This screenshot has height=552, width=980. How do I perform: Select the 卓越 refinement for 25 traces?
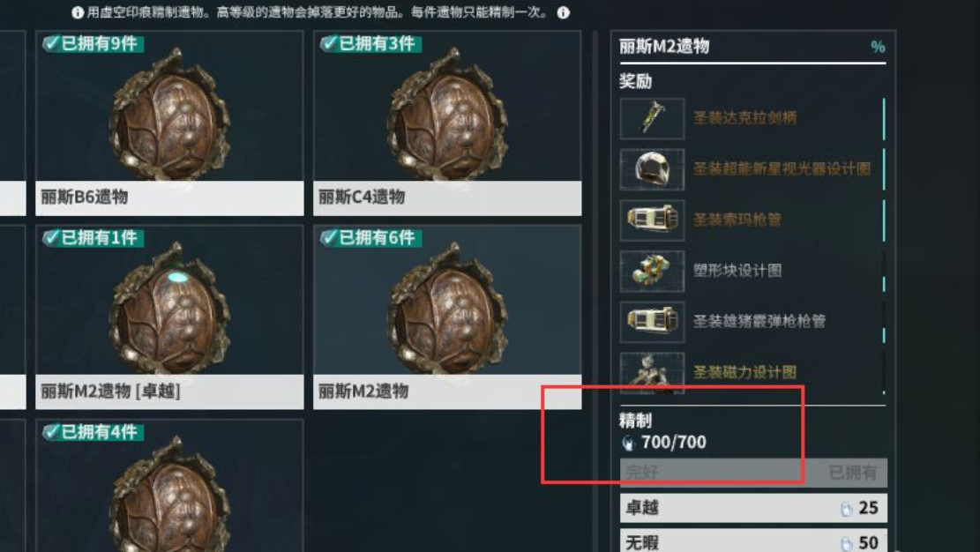tap(753, 508)
